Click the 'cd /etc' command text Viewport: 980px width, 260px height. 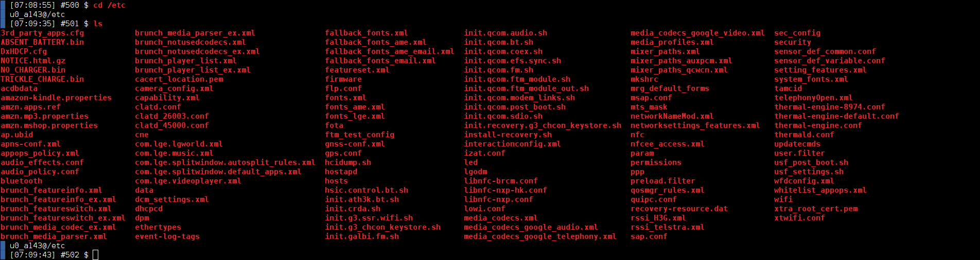[x=109, y=5]
